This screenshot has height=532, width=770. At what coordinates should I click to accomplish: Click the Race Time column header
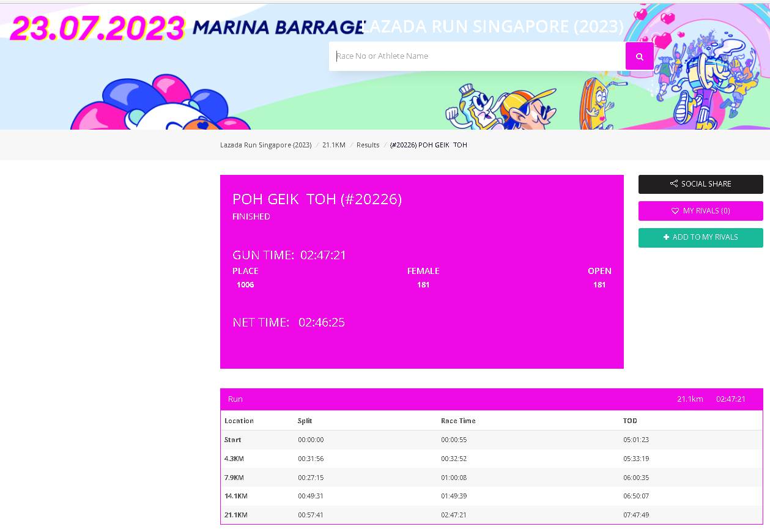(x=458, y=421)
